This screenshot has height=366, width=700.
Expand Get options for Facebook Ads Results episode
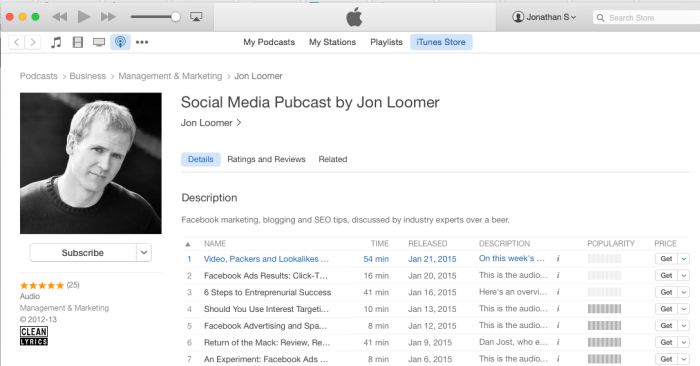(x=683, y=275)
